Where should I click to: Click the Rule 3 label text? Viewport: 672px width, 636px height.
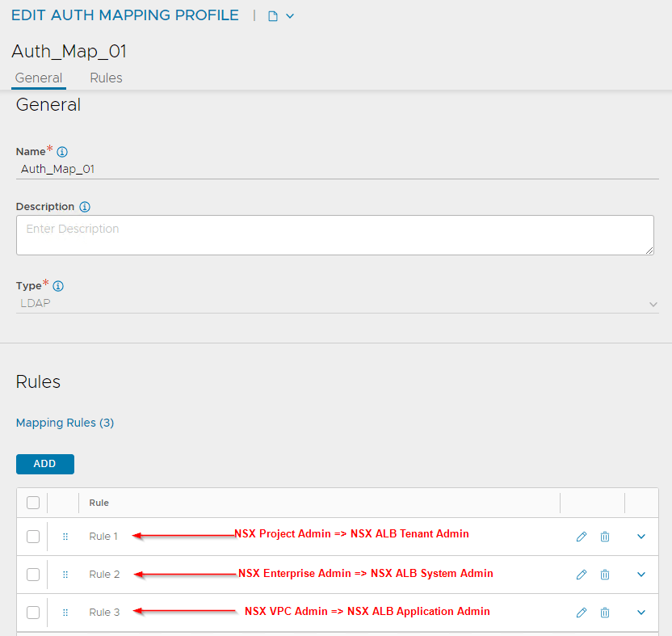pos(104,613)
